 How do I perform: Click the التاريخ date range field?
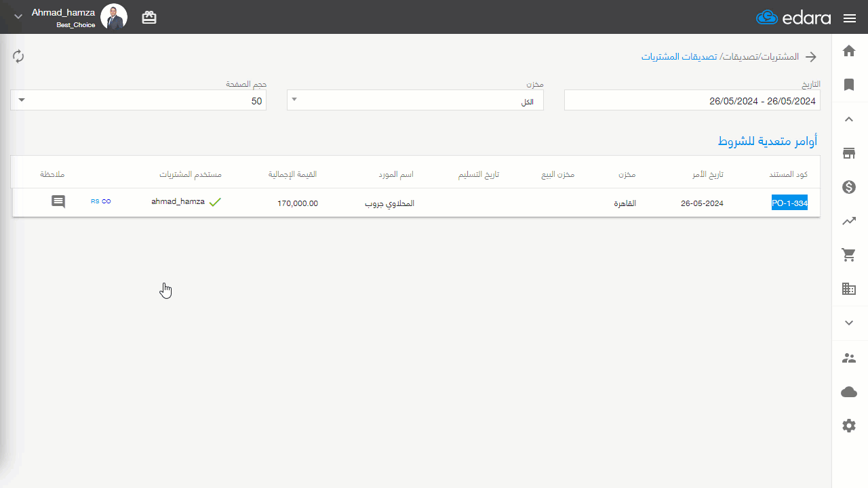692,100
